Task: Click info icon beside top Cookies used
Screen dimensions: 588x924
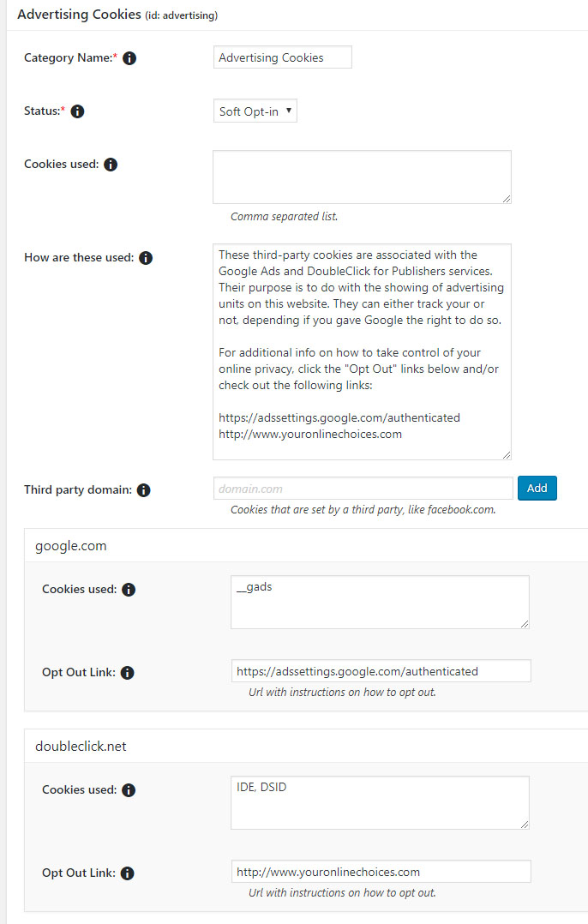Action: (111, 165)
